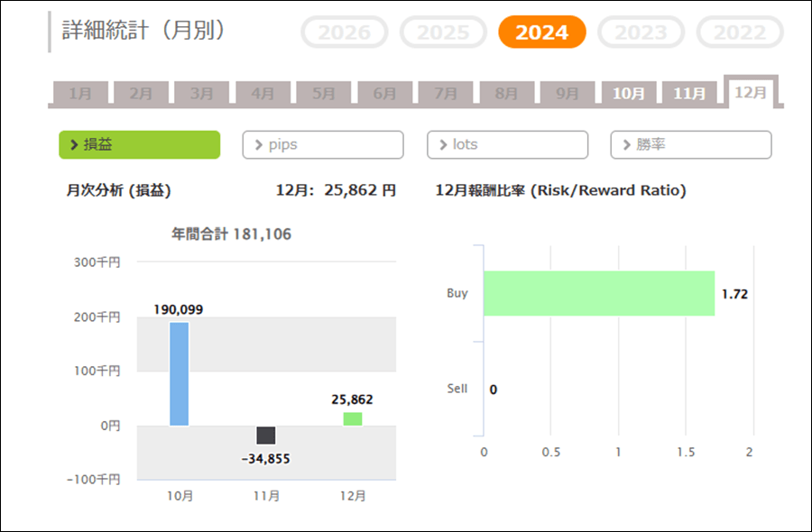Click the blue 10月 bar showing 190,099
The image size is (812, 532).
click(x=179, y=373)
